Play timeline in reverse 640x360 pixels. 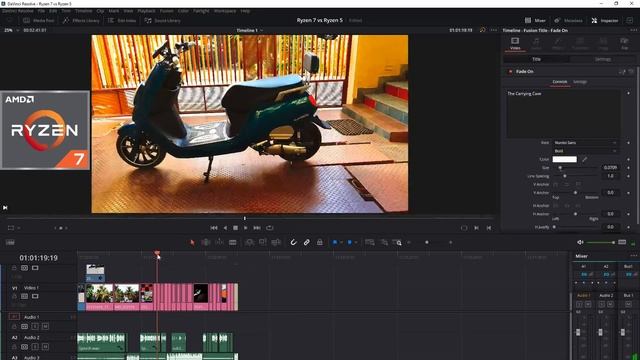tap(225, 228)
